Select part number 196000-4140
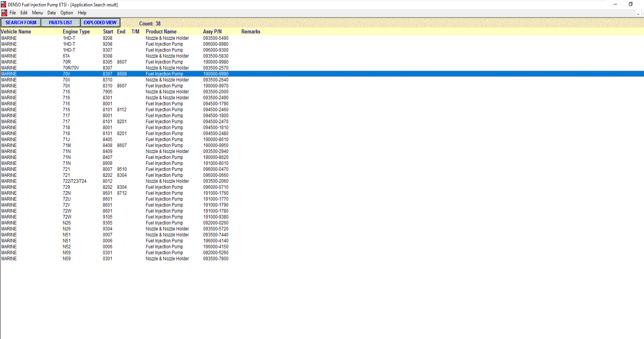The width and height of the screenshot is (644, 339). (216, 241)
